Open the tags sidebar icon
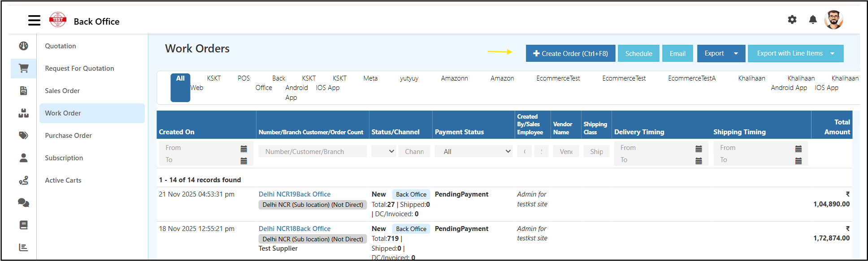This screenshot has height=261, width=868. pos(23,136)
